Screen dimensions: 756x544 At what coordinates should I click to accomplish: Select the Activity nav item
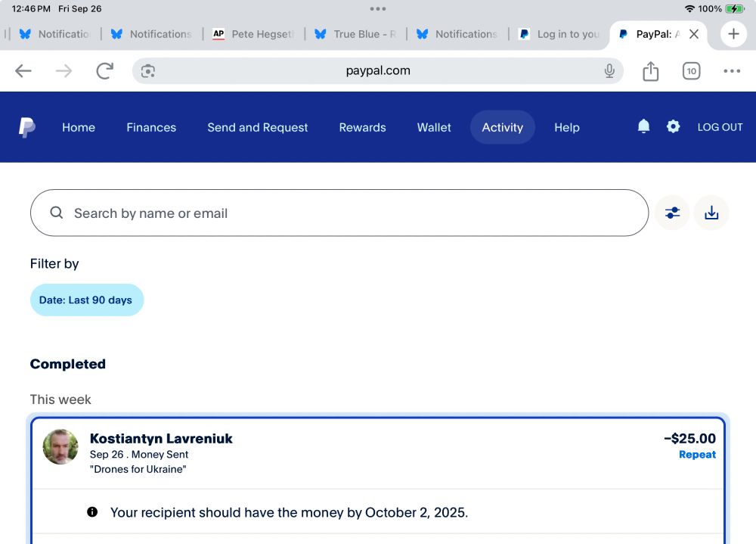pos(503,127)
